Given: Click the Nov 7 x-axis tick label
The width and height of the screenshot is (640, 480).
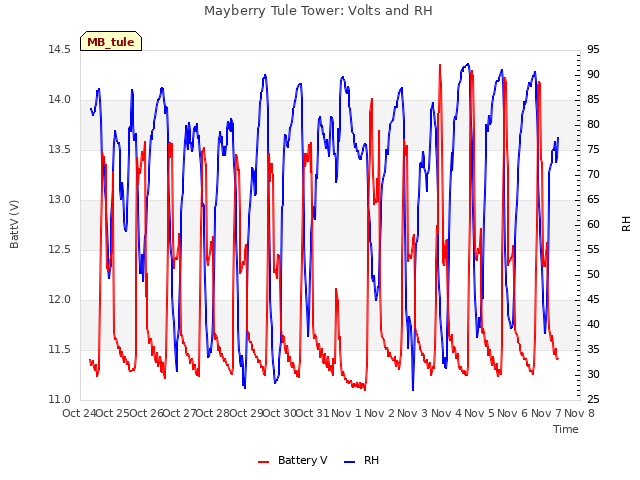Looking at the screenshot, I should pos(546,413).
